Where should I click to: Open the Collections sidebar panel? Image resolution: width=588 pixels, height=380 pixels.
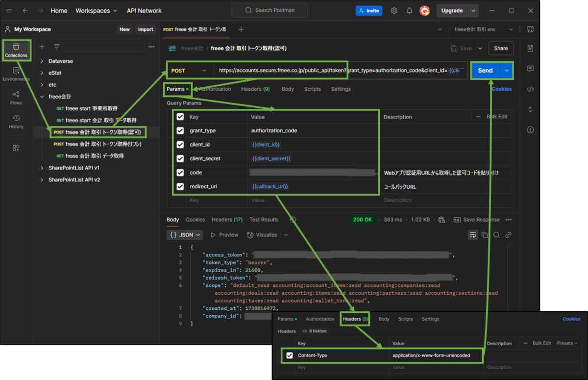[16, 51]
